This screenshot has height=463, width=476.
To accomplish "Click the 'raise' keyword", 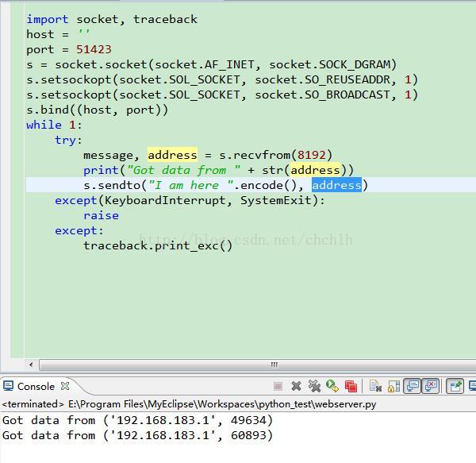I will pos(101,215).
